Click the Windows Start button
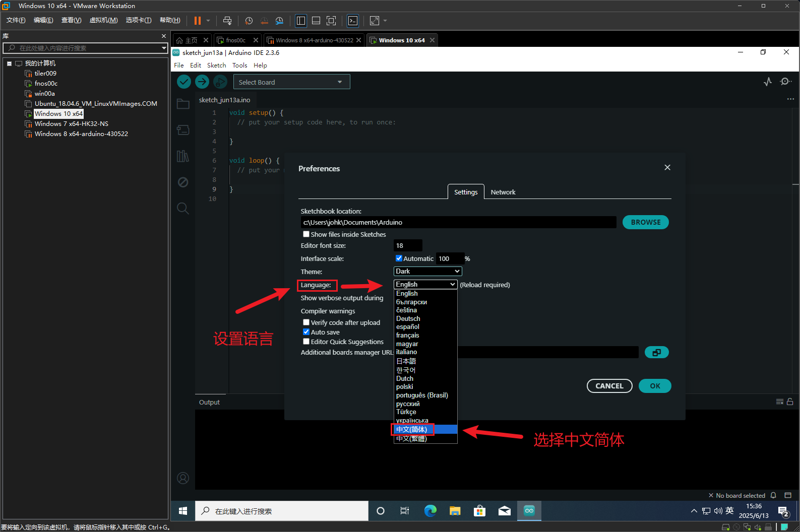The height and width of the screenshot is (532, 800). click(183, 511)
